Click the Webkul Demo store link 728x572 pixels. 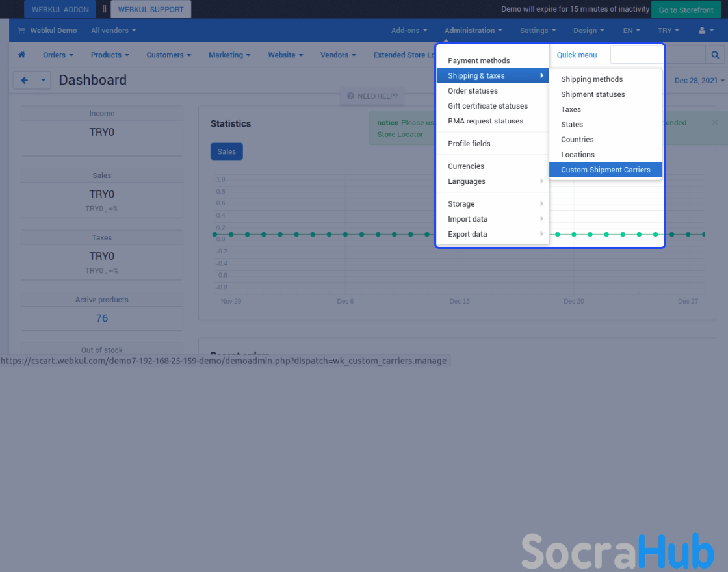[53, 31]
